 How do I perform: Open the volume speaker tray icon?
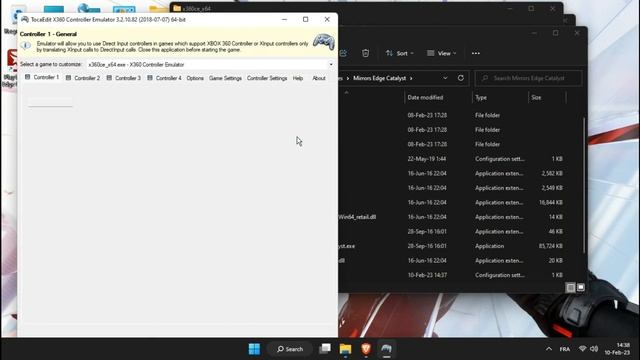click(594, 349)
